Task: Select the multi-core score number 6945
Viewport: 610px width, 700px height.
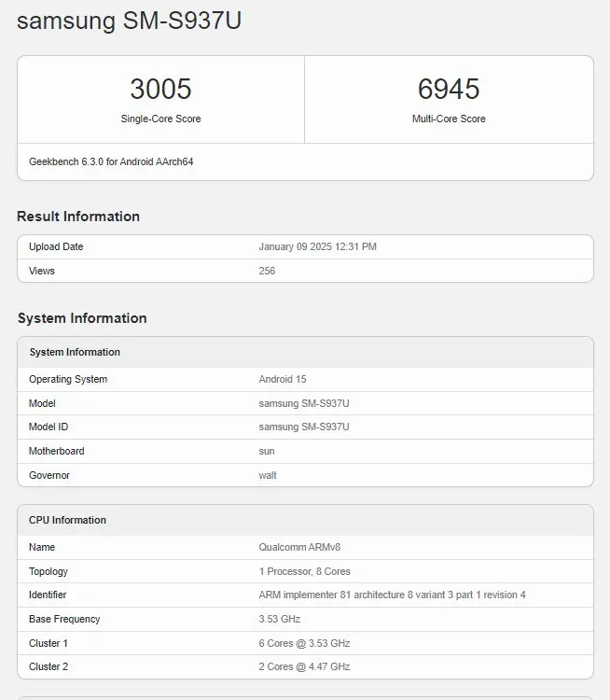Action: coord(449,89)
